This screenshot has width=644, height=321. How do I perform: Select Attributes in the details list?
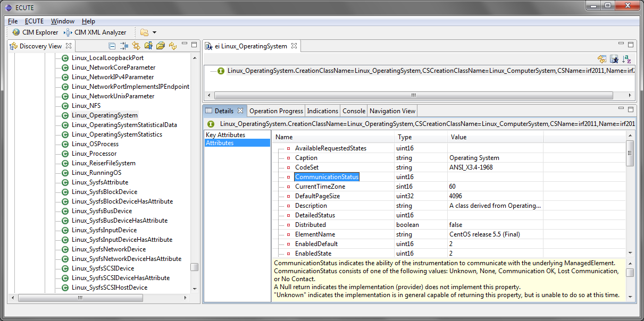(237, 143)
